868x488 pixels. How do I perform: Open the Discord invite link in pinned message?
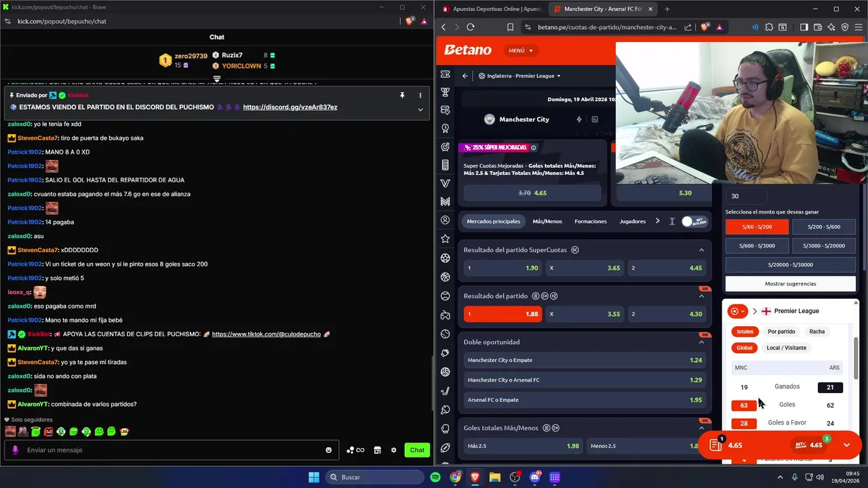tap(290, 107)
